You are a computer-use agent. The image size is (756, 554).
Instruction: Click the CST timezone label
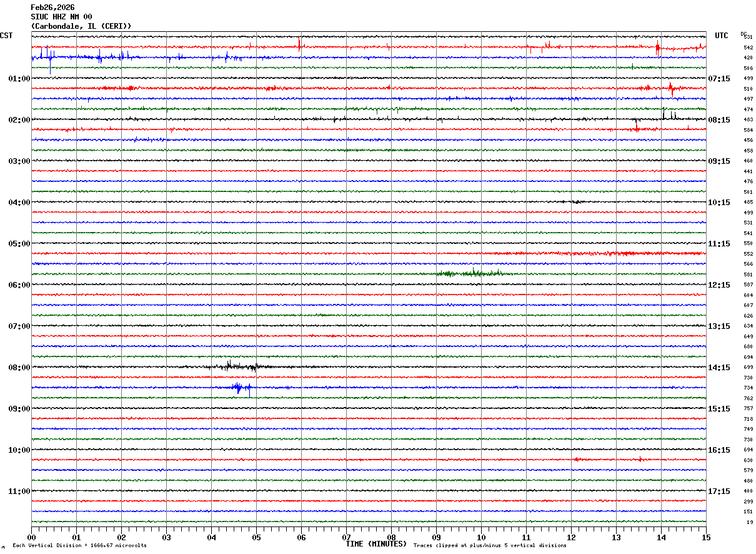(6, 36)
